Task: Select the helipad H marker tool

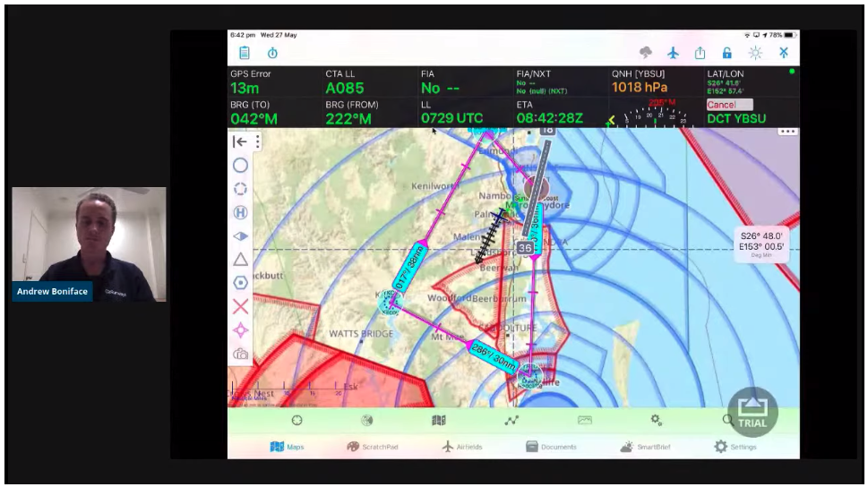Action: pos(240,212)
